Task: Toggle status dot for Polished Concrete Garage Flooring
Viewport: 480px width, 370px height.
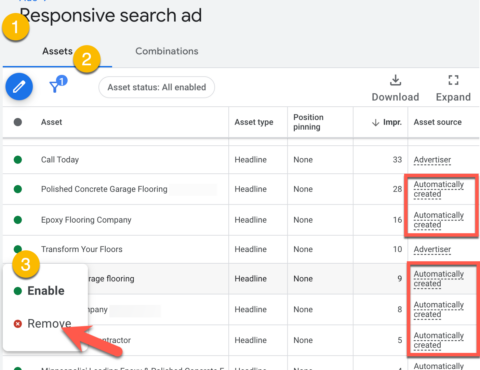Action: (18, 189)
